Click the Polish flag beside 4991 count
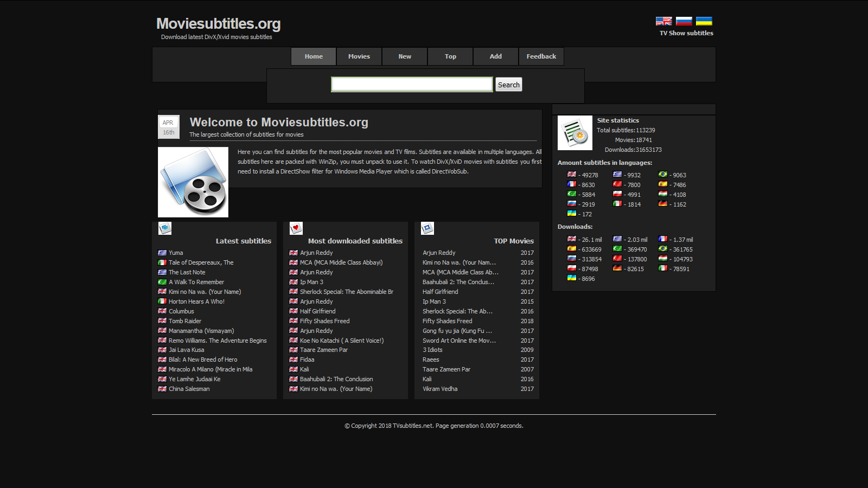Image resolution: width=868 pixels, height=488 pixels. [x=617, y=194]
